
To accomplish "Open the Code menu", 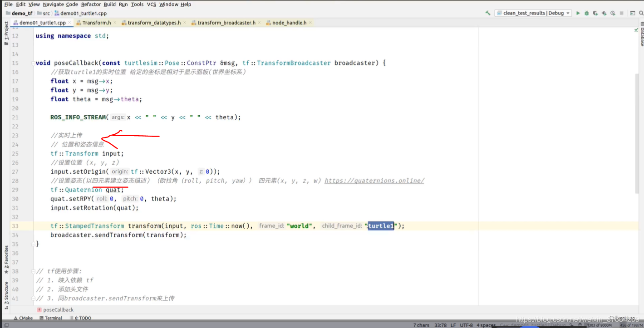I will [x=72, y=4].
